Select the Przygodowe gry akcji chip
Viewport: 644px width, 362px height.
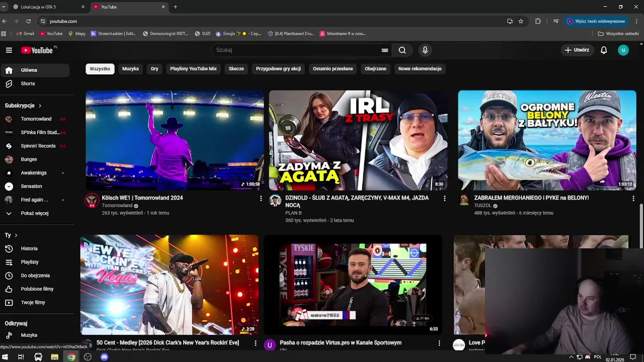point(278,69)
